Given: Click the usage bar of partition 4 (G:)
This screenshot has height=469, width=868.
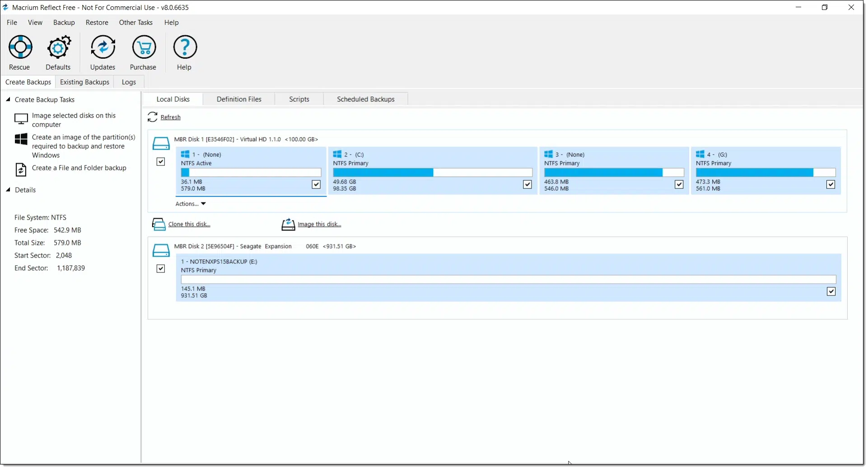Looking at the screenshot, I should point(766,173).
